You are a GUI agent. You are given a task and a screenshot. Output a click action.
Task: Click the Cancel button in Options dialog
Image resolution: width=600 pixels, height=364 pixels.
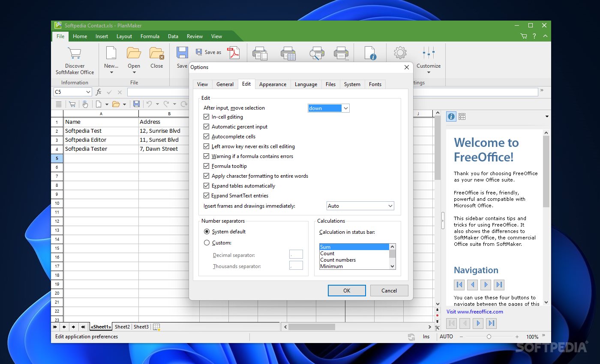389,290
